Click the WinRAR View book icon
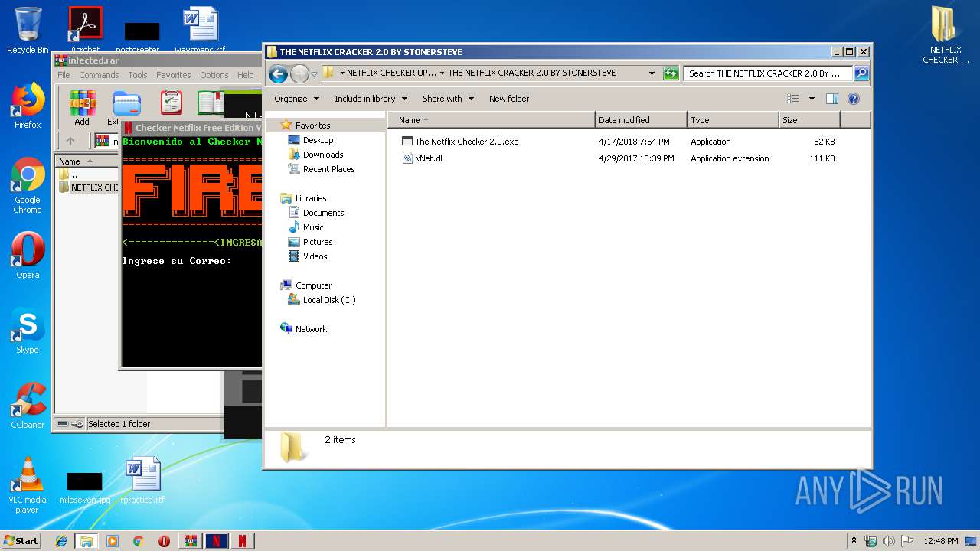 click(210, 103)
